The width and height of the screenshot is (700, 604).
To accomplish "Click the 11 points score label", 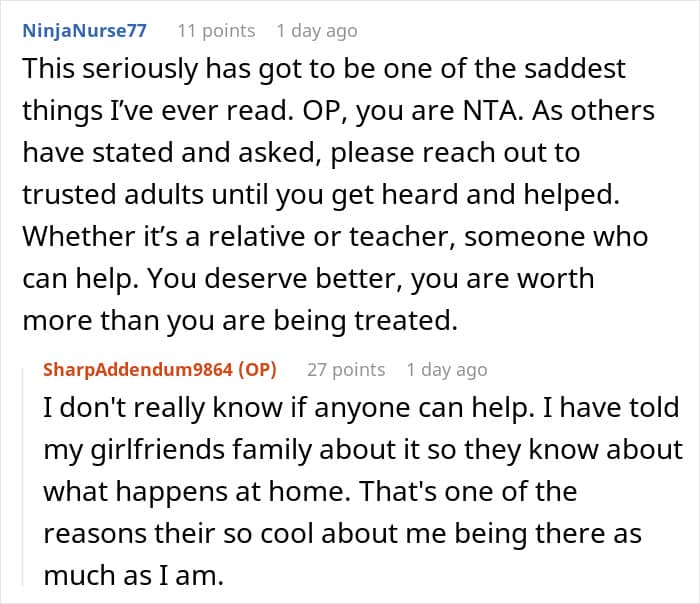I will 216,31.
